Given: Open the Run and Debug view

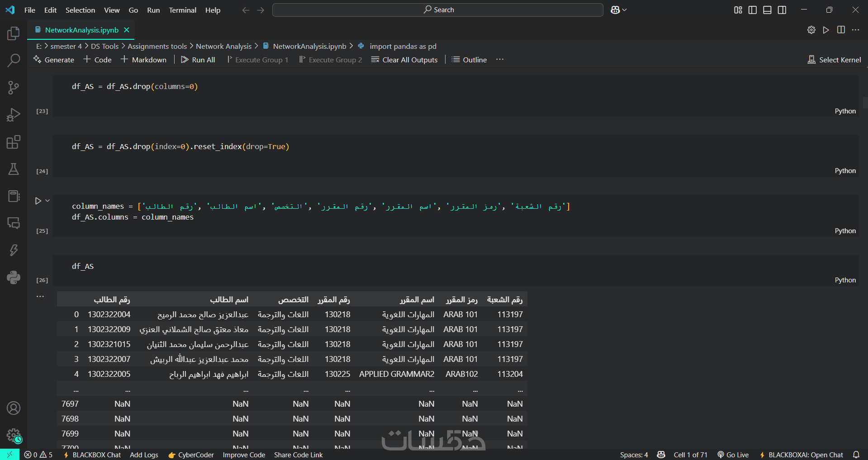Looking at the screenshot, I should pyautogui.click(x=14, y=115).
